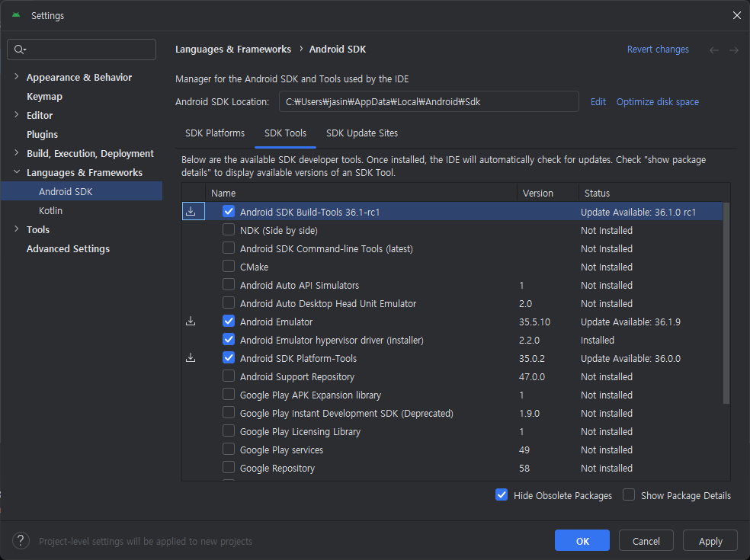Uncheck Android SDK Build-Tools 36.1-rc1

tap(229, 211)
